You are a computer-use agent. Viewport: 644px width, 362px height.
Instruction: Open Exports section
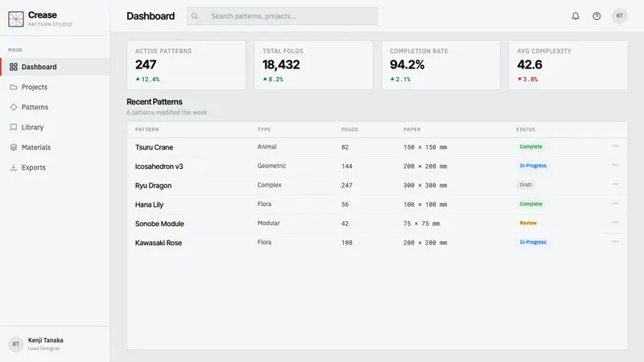coord(55,167)
